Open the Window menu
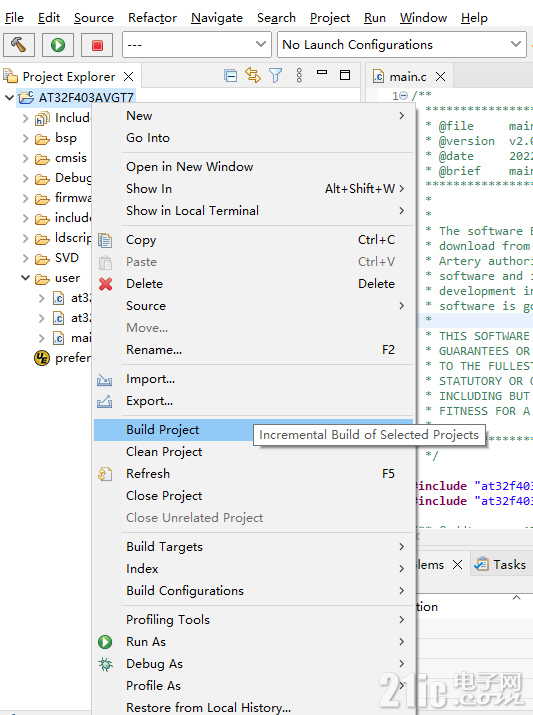This screenshot has width=533, height=715. [423, 18]
